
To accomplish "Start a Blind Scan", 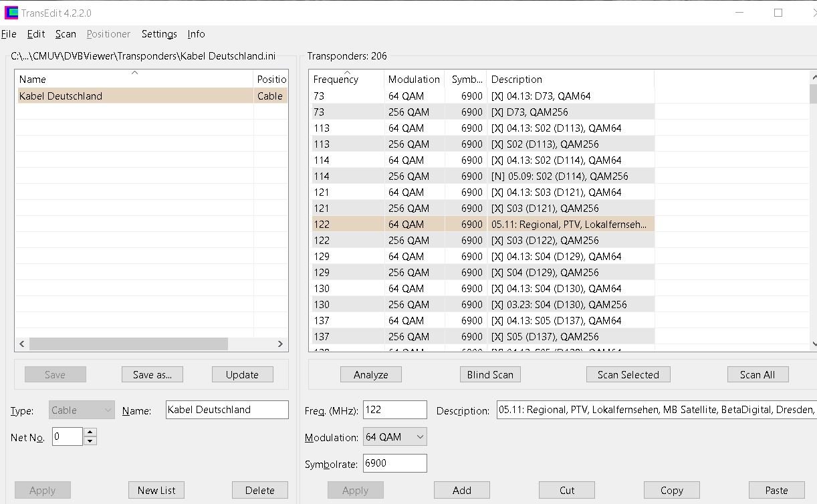I will tap(489, 375).
